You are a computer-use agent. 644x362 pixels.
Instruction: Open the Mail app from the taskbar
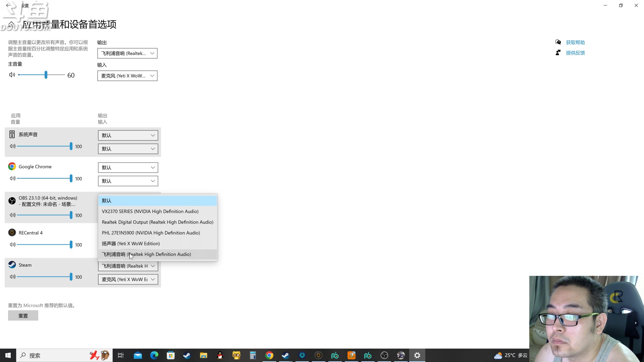(138, 355)
